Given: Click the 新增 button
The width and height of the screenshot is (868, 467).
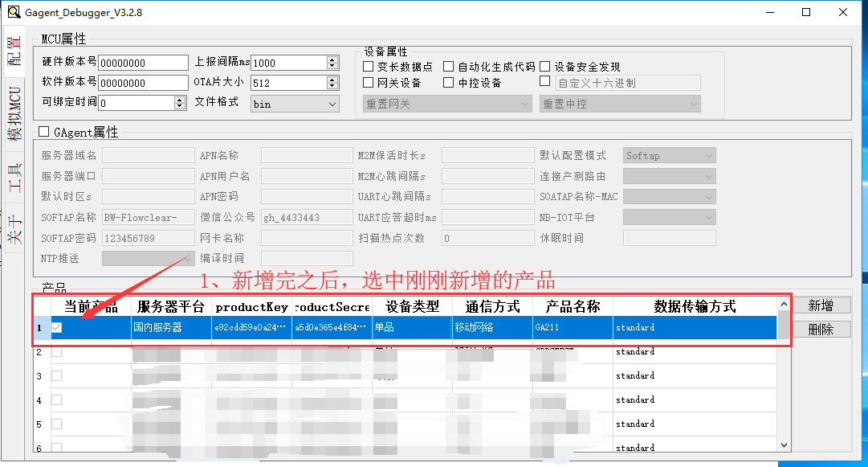Looking at the screenshot, I should point(820,305).
